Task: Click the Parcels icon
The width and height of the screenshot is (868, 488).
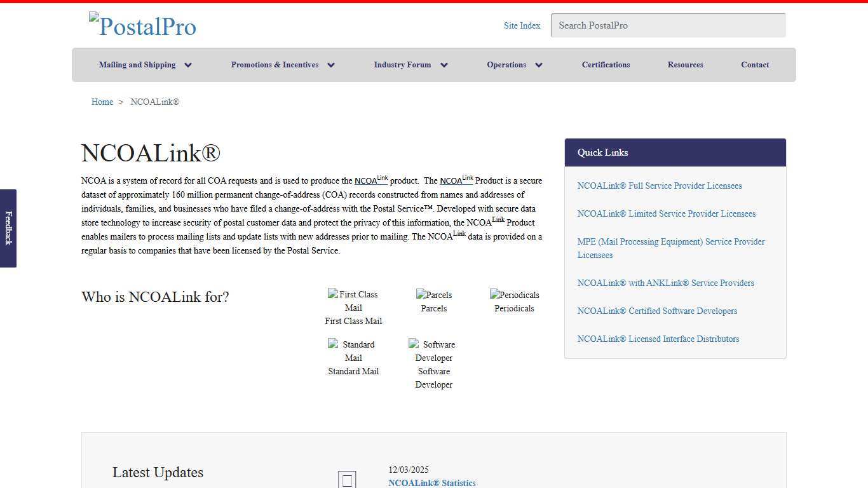Action: coord(433,295)
